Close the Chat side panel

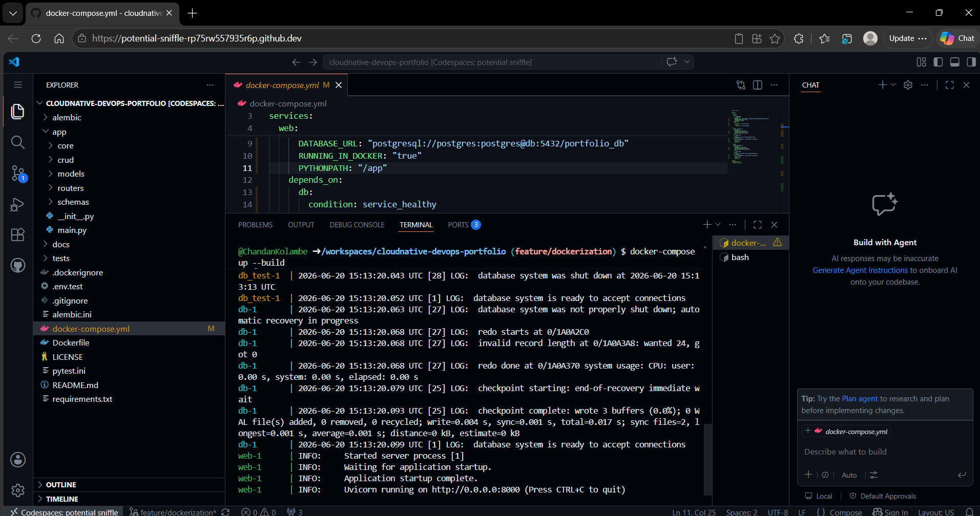click(x=966, y=85)
